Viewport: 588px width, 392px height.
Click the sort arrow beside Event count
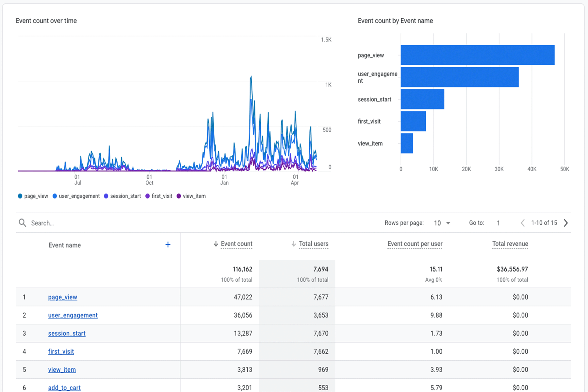click(x=216, y=244)
